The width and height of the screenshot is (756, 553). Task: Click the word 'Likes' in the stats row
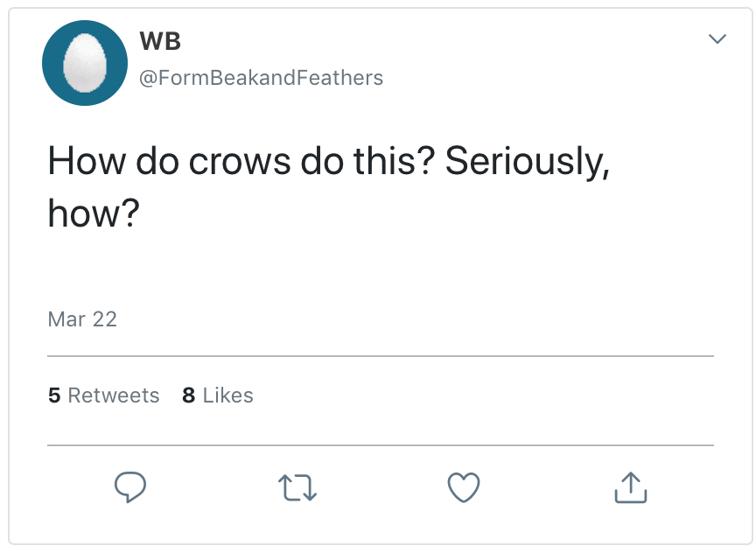[x=227, y=395]
